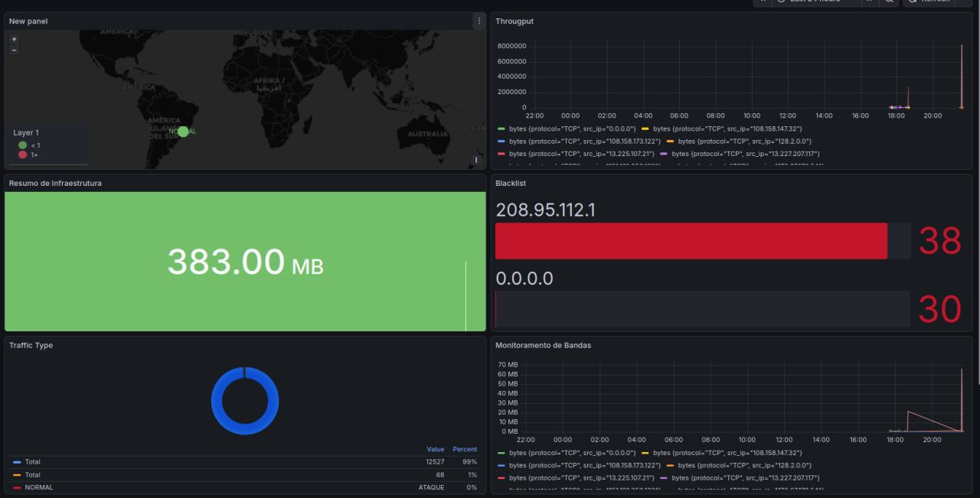Viewport: 980px width, 498px height.
Task: Open the New panel kebab menu
Action: pos(479,21)
